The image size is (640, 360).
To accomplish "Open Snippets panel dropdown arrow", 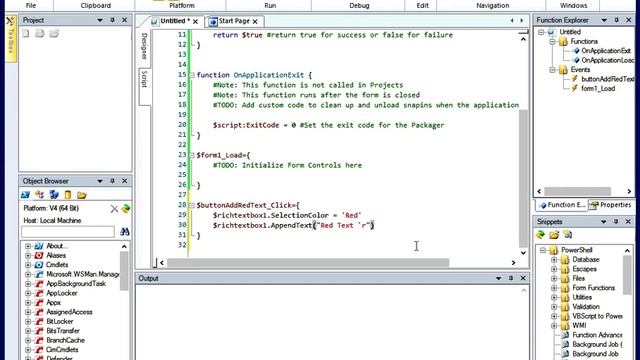I will [604, 222].
